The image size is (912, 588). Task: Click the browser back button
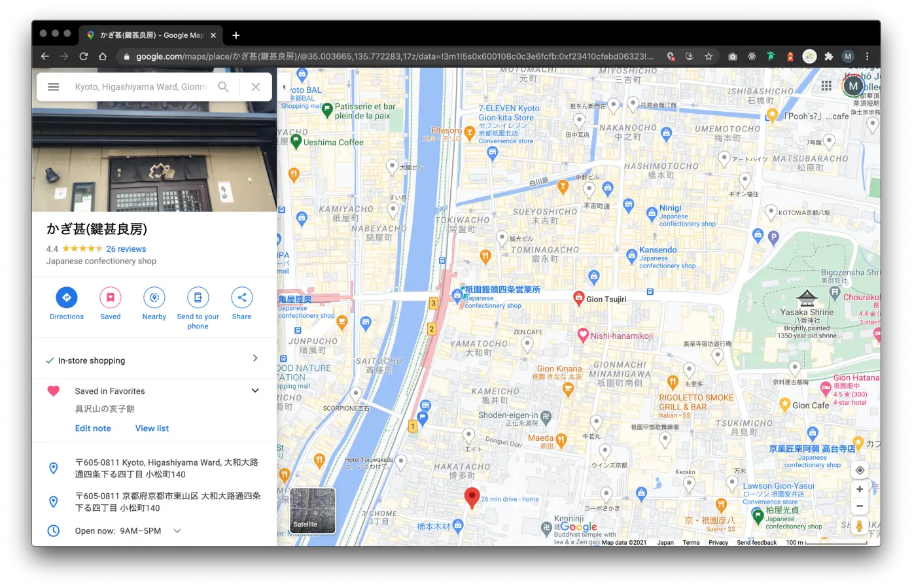pyautogui.click(x=44, y=56)
